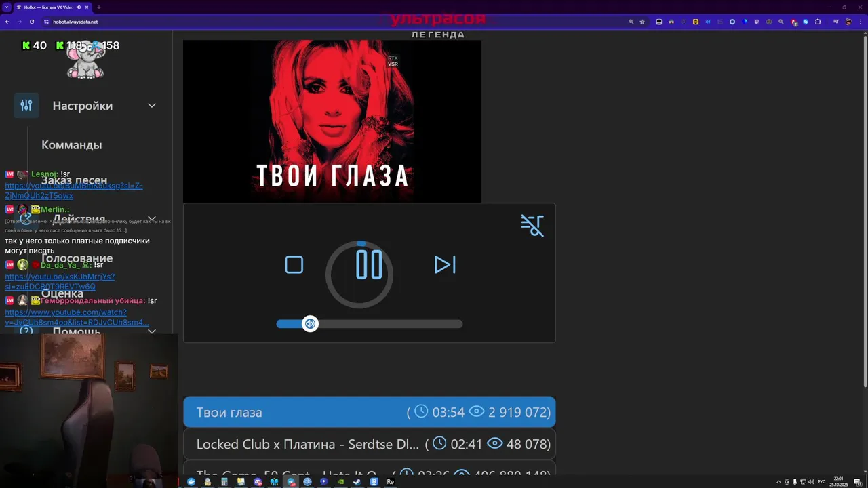
Task: Click the elephant mascot avatar
Action: click(85, 60)
